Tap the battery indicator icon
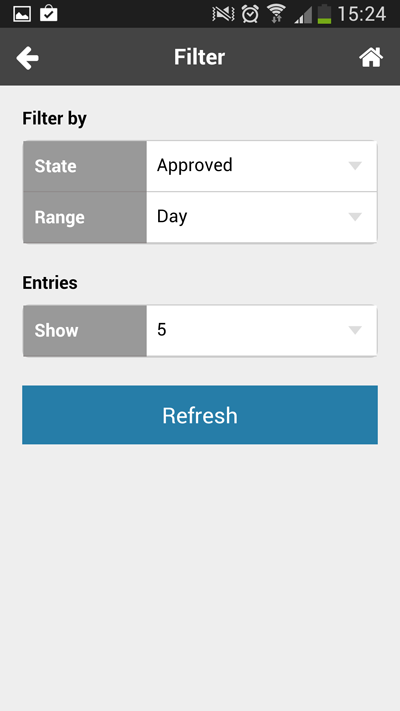This screenshot has height=711, width=400. coord(324,14)
